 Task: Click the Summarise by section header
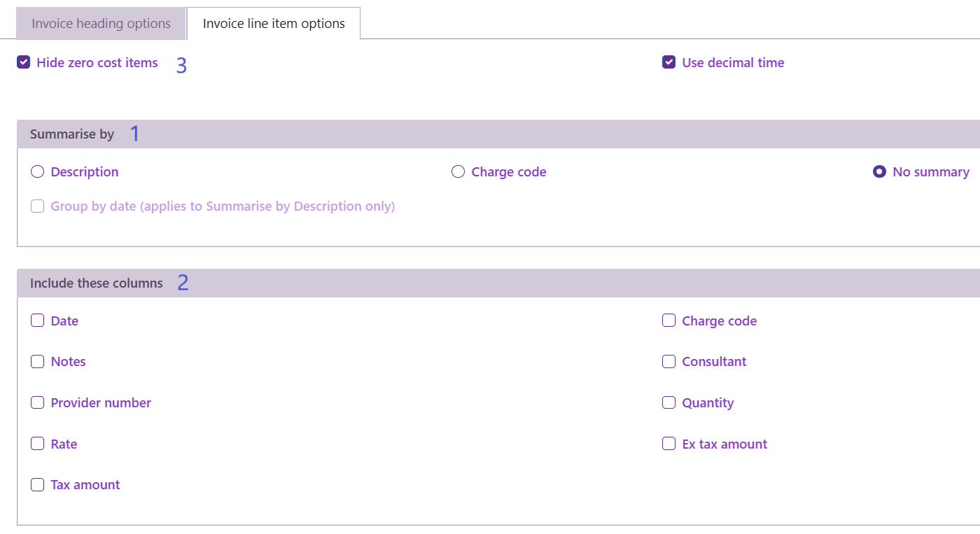pyautogui.click(x=72, y=134)
